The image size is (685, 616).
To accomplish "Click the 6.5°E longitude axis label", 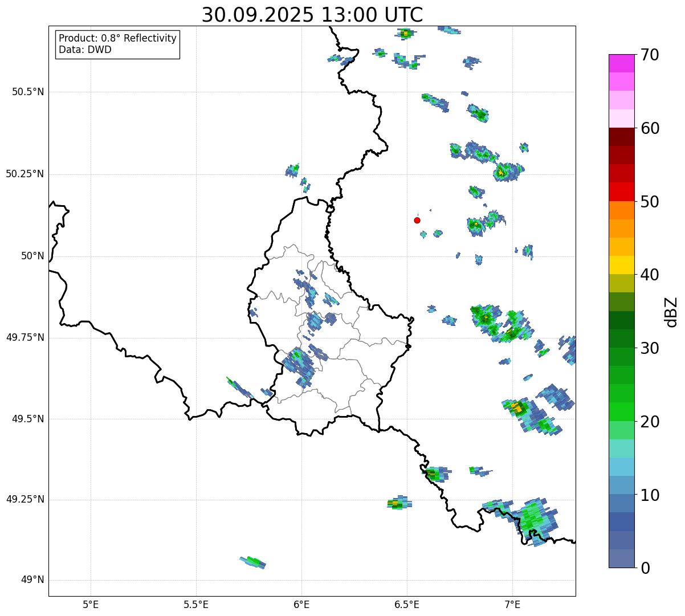I will tap(407, 604).
